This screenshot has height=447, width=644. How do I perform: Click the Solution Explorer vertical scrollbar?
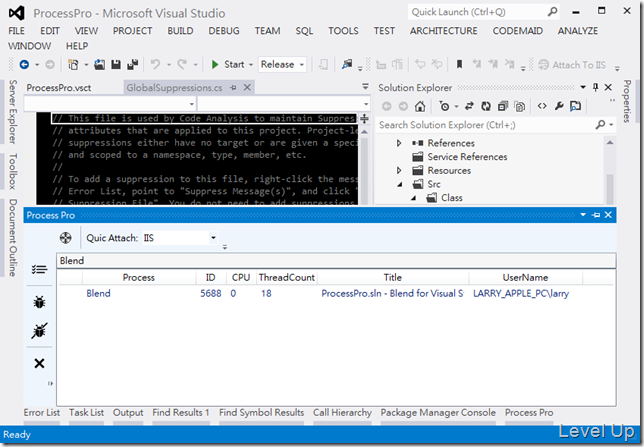[x=610, y=171]
